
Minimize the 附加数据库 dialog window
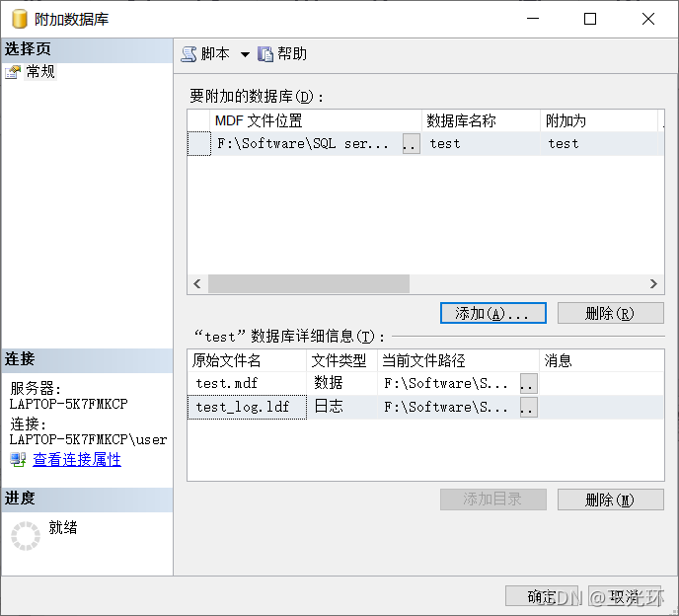click(x=533, y=19)
